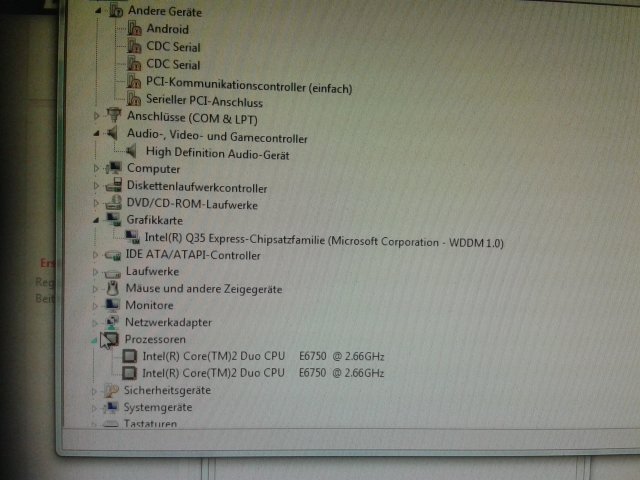This screenshot has width=640, height=480.
Task: Click the Prozessoren category icon
Action: coord(111,339)
